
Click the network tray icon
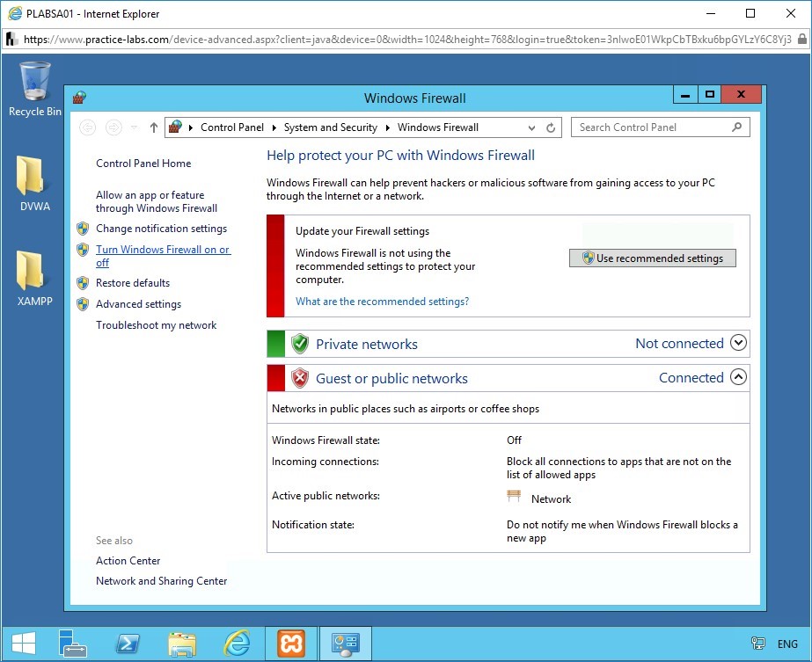pos(757,644)
